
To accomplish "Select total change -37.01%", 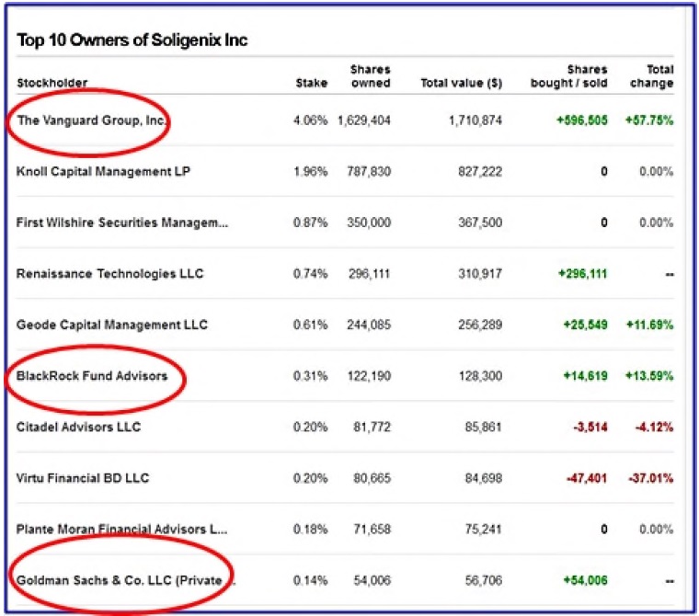I will pyautogui.click(x=651, y=478).
